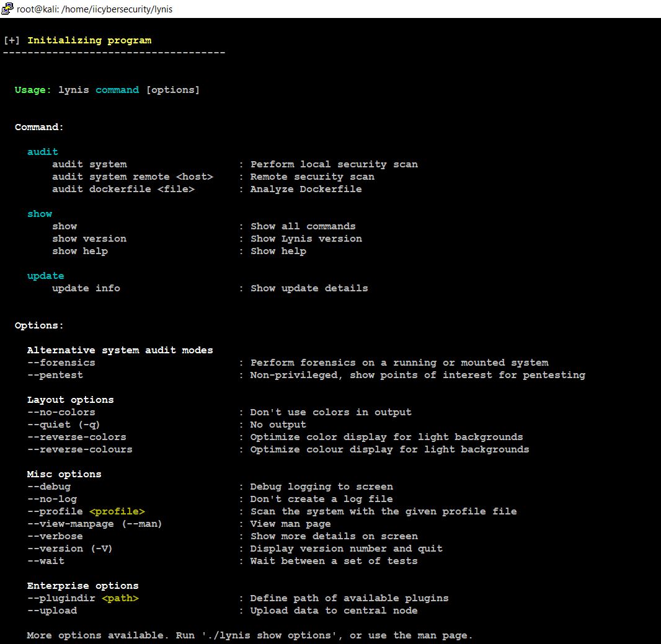Click the PuTTY terminal icon in the title bar

[7, 9]
